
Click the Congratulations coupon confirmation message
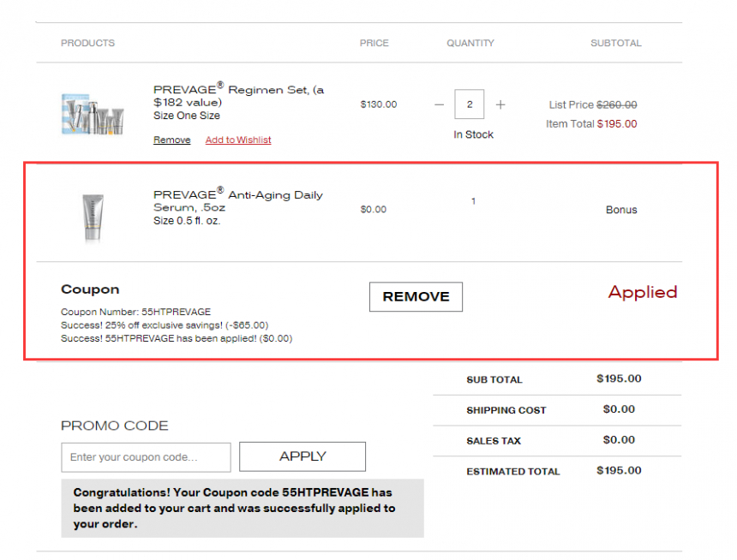pyautogui.click(x=243, y=509)
